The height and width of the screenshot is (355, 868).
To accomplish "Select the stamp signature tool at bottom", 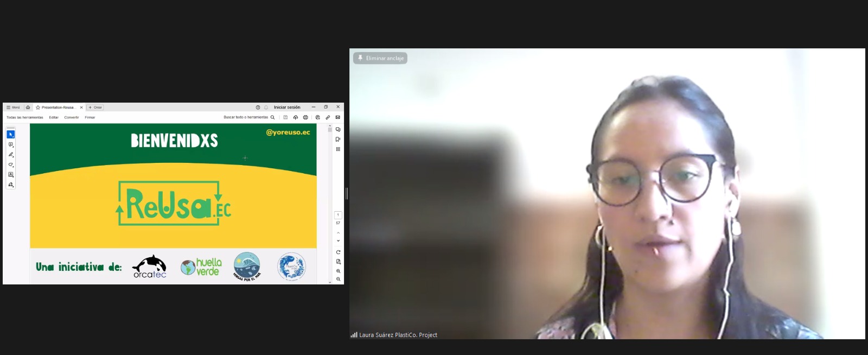I will pyautogui.click(x=10, y=185).
